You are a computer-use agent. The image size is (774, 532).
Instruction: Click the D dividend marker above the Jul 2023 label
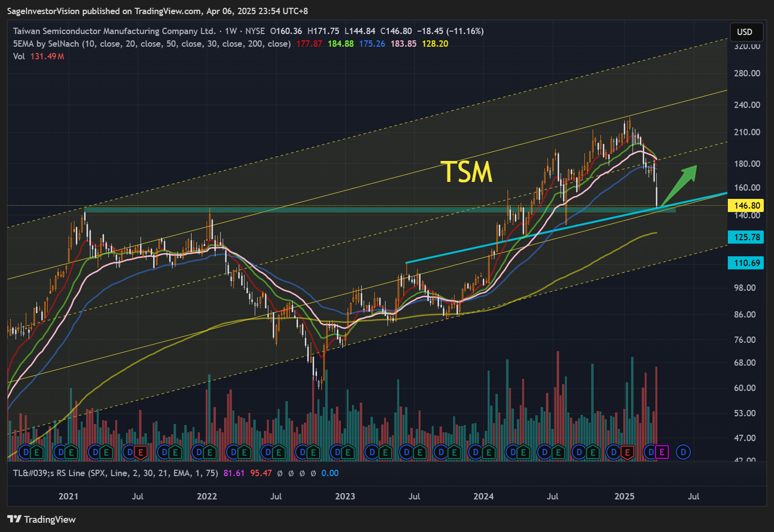pyautogui.click(x=406, y=453)
